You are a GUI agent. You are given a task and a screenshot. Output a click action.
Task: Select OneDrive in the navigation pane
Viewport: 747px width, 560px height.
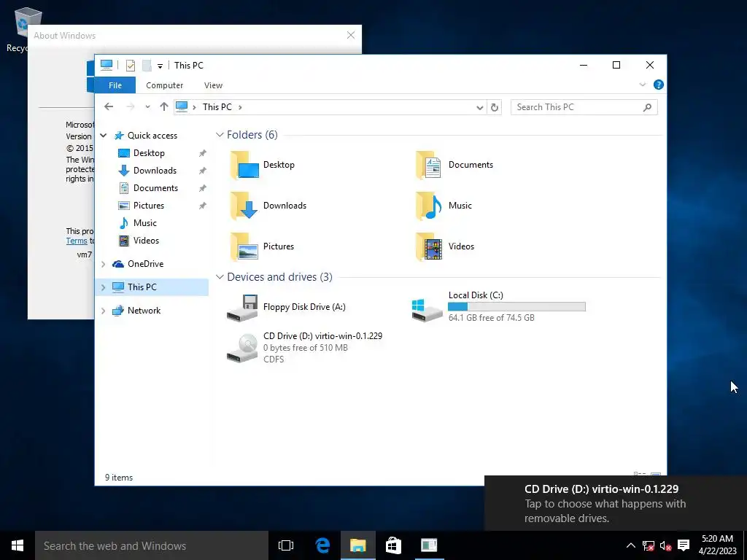[145, 264]
